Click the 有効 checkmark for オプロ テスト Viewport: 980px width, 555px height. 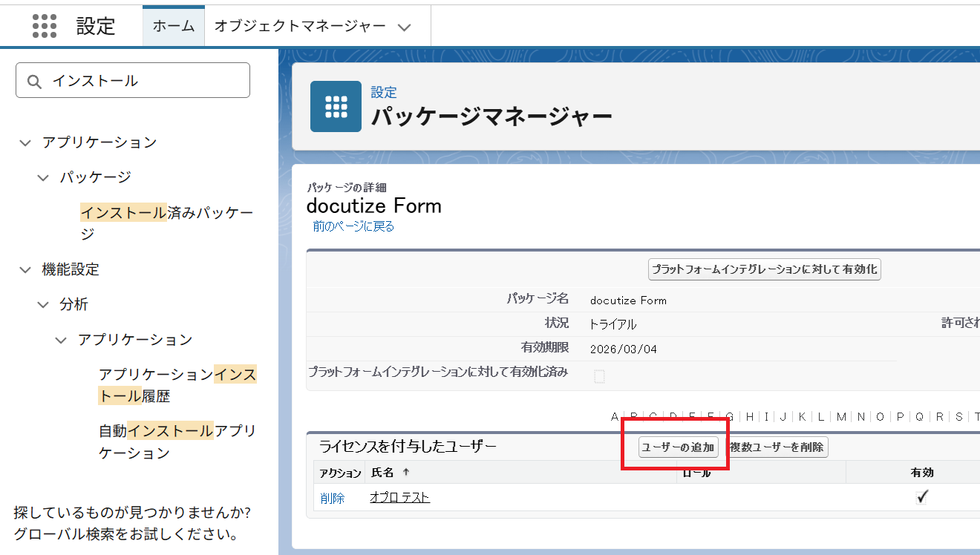click(x=921, y=497)
